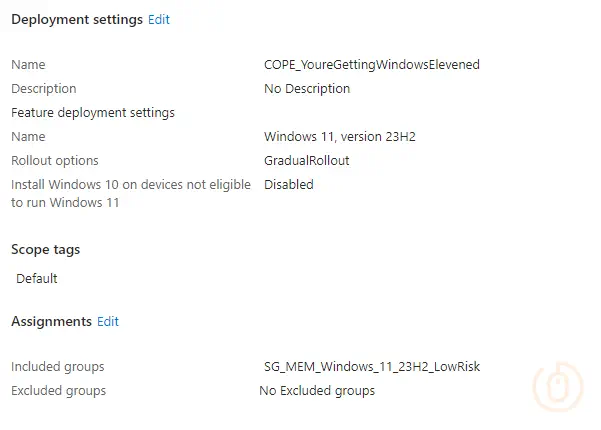Click the Scope tags heading
Screen dimensions: 601x430
(45, 249)
